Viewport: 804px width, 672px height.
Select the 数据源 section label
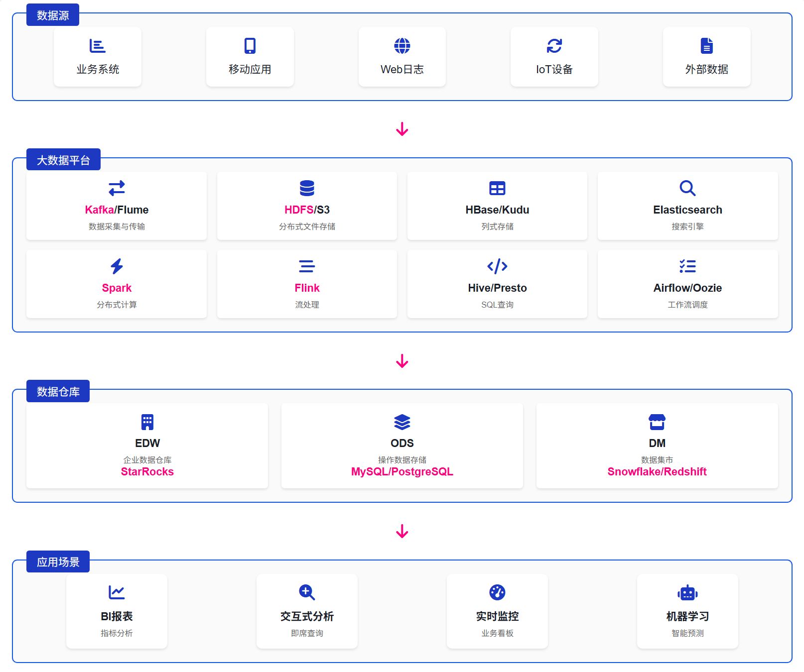pos(53,15)
